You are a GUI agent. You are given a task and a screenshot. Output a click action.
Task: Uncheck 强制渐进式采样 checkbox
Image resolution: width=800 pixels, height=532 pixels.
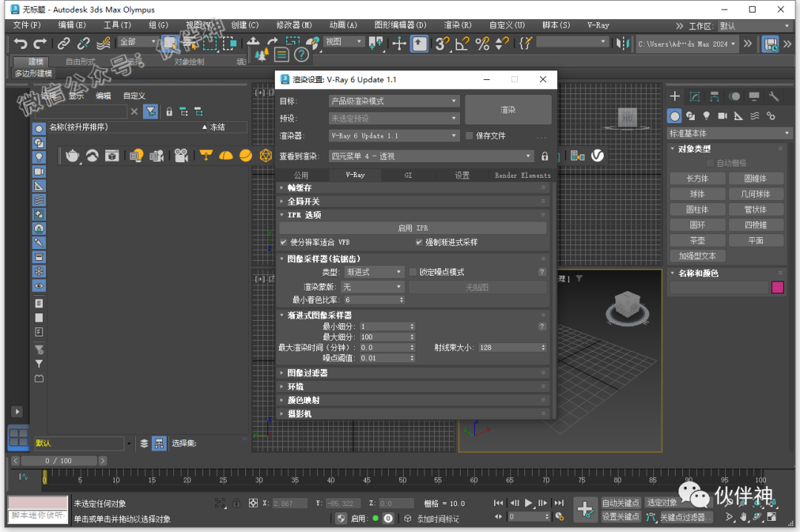(419, 242)
